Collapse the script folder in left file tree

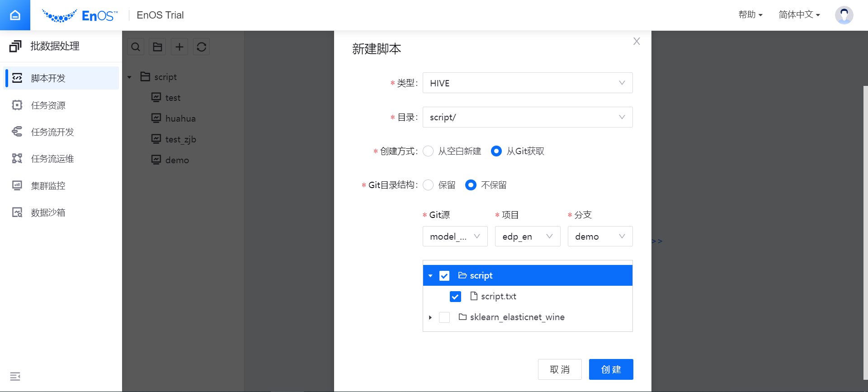coord(129,77)
